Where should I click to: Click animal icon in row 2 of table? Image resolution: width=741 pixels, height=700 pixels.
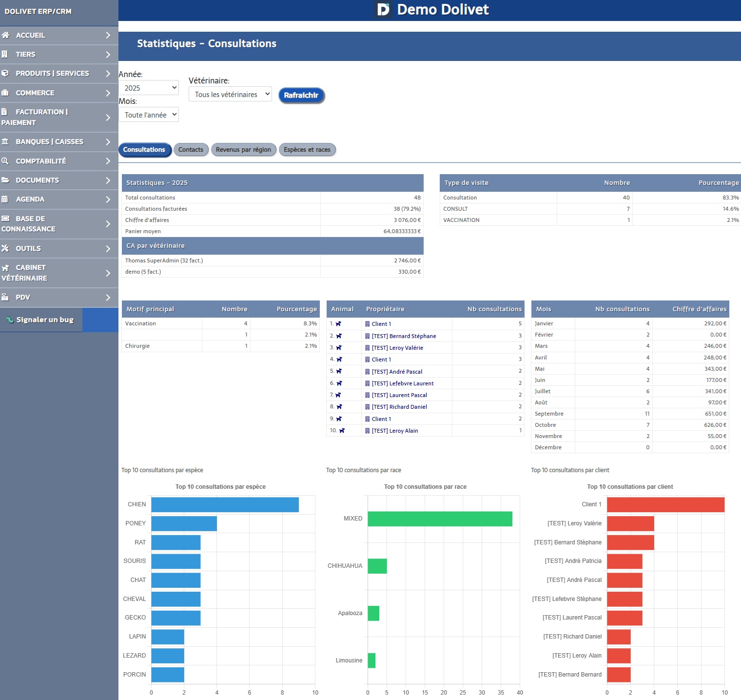click(339, 336)
